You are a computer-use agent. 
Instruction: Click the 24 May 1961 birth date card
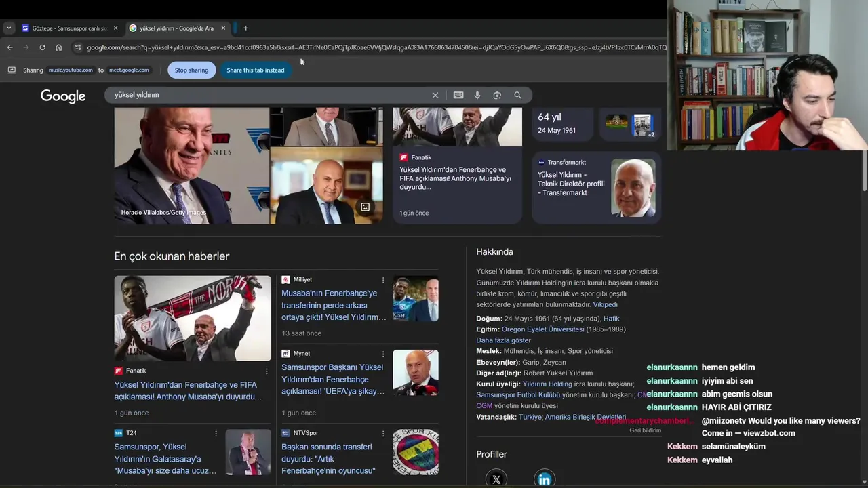point(563,125)
